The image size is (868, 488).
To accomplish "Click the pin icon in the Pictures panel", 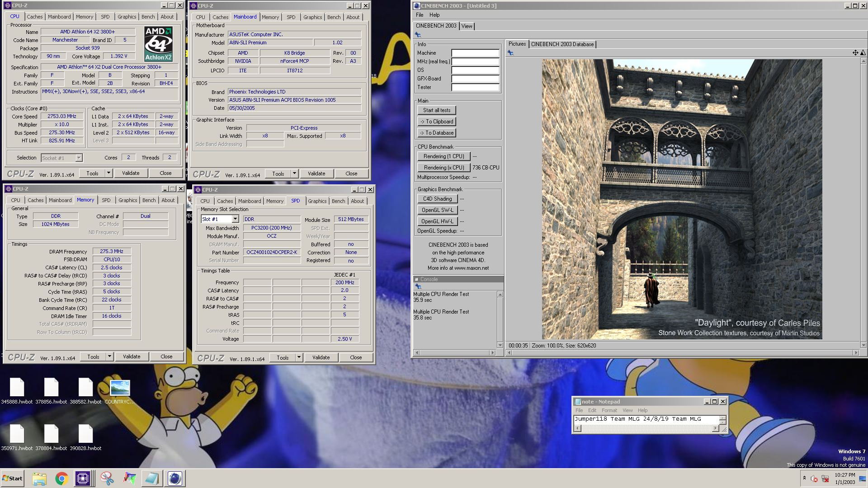I will (510, 53).
